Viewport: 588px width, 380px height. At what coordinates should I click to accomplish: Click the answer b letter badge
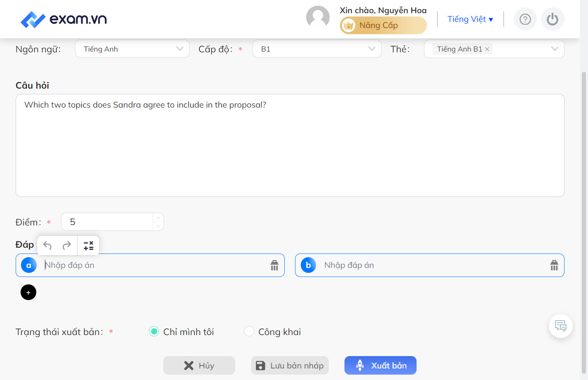pyautogui.click(x=308, y=265)
